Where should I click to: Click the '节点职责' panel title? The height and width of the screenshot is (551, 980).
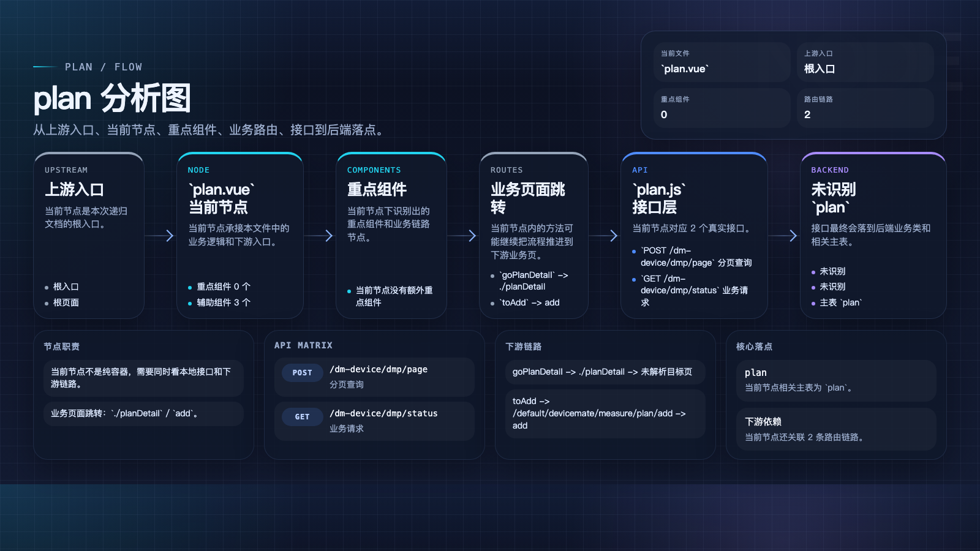pyautogui.click(x=61, y=347)
